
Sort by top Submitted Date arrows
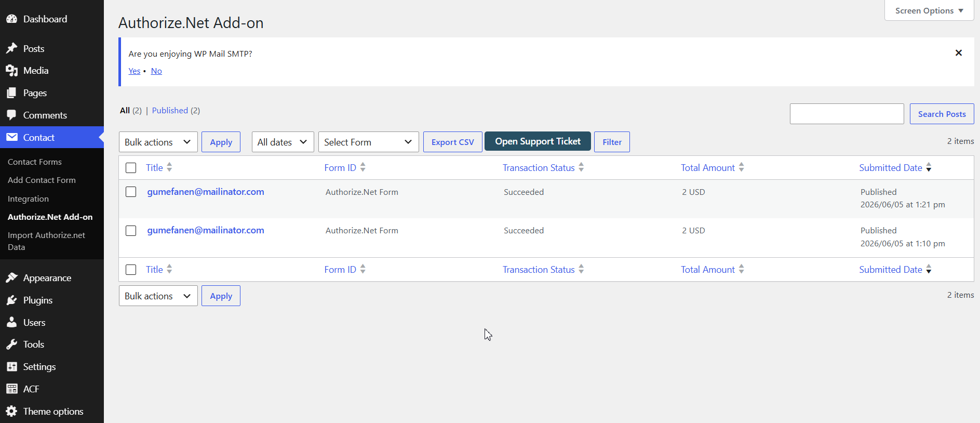929,167
